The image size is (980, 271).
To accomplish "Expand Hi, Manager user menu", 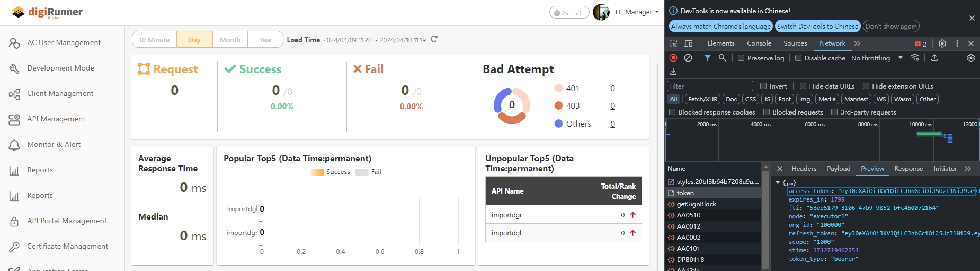I will pyautogui.click(x=637, y=12).
